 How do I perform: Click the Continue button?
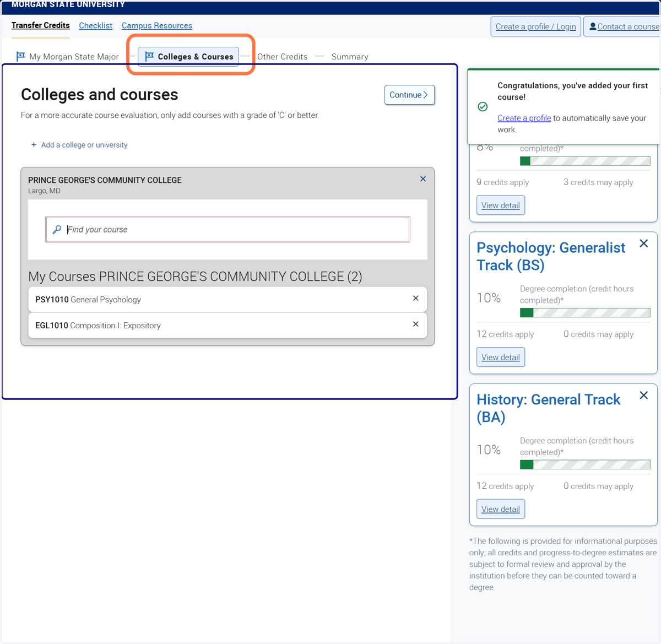pos(409,95)
